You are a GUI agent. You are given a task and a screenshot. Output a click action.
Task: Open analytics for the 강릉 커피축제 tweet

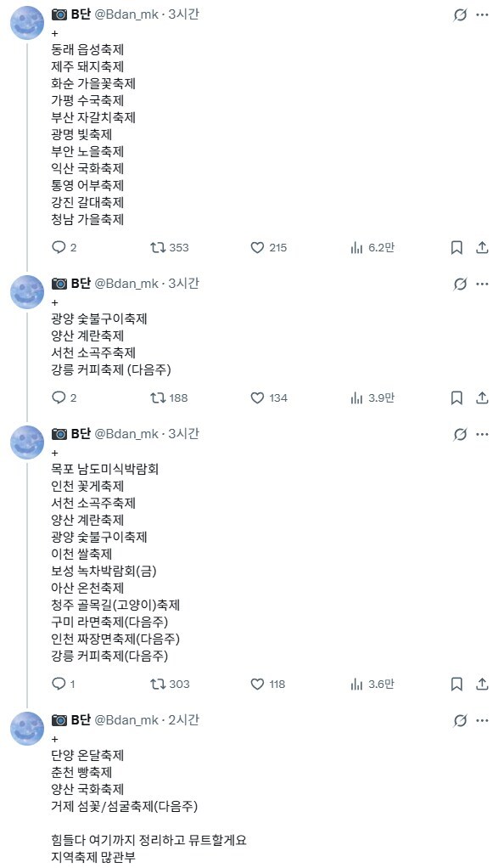[x=356, y=397]
